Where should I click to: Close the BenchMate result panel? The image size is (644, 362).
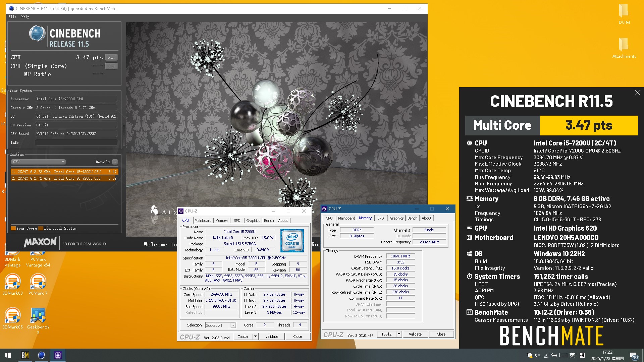(x=638, y=93)
